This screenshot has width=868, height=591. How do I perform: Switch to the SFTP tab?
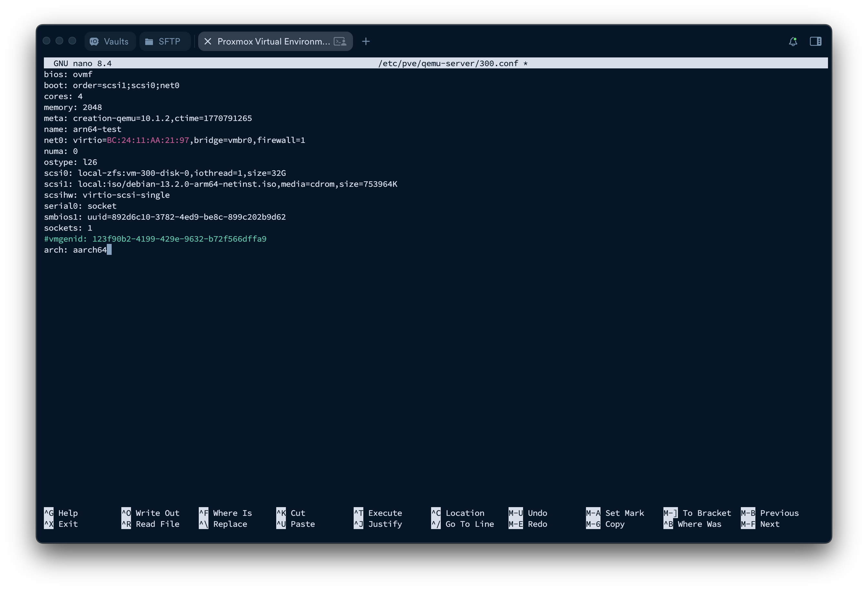click(x=169, y=41)
